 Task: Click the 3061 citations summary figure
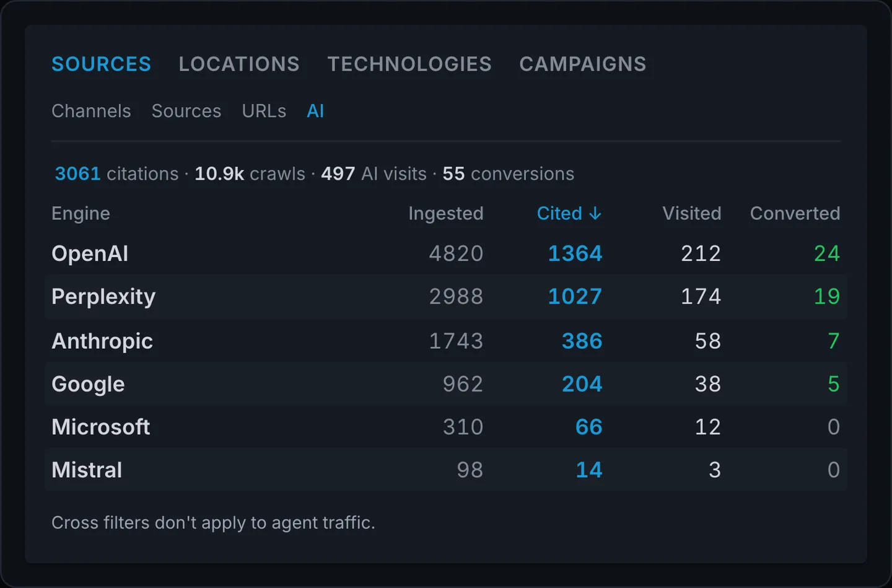click(x=116, y=173)
